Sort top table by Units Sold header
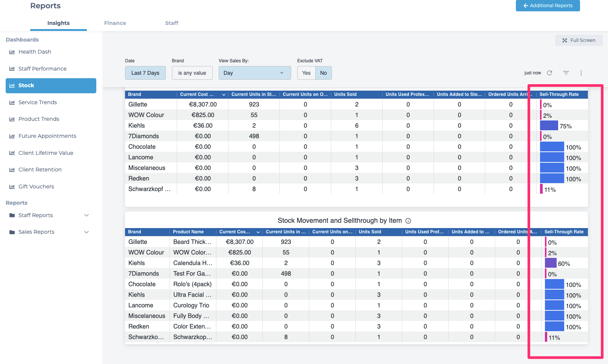Screen dimensions: 608x364 coord(345,94)
